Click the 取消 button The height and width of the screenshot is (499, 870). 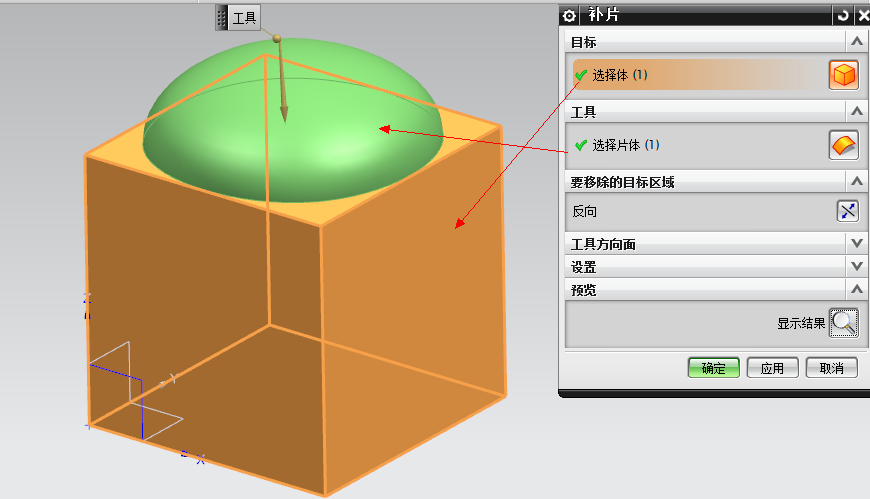click(x=831, y=367)
